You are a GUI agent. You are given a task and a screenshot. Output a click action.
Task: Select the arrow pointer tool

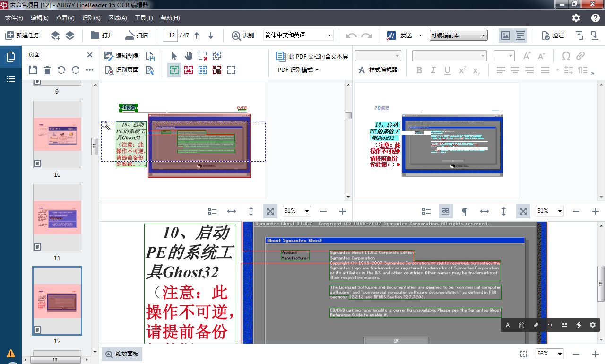click(174, 56)
